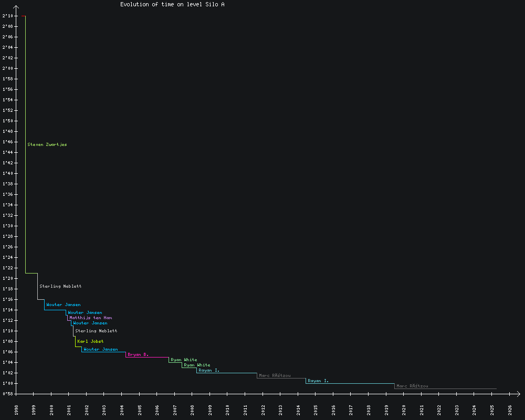The width and height of the screenshot is (525, 420).
Task: Click the Sterling Neblett label beside 1'18
Action: (60, 286)
